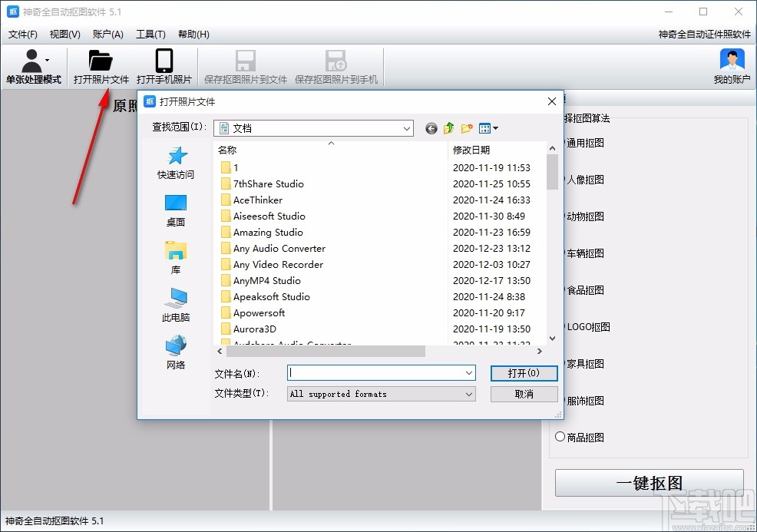
Task: Click the horizontal scrollbar right arrow
Action: pyautogui.click(x=540, y=352)
